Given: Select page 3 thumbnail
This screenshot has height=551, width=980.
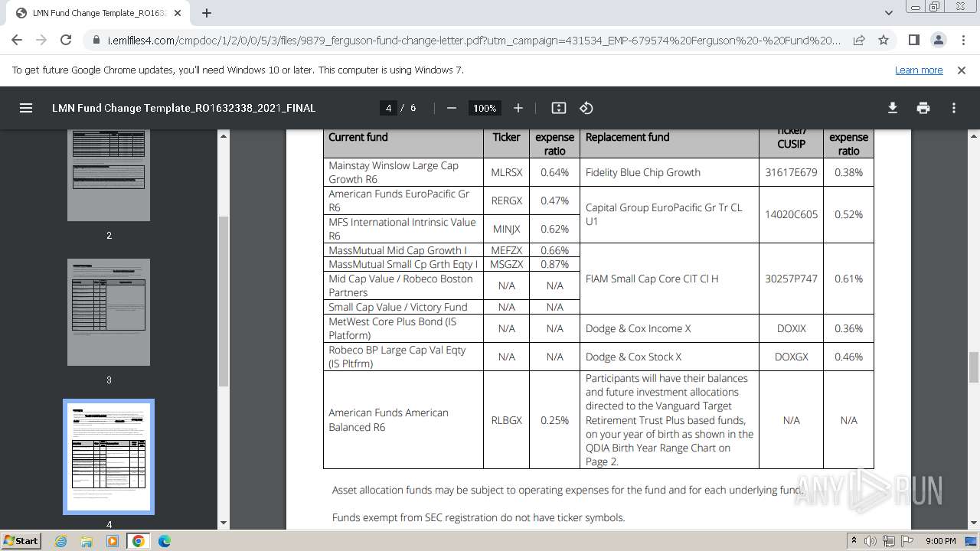Looking at the screenshot, I should click(x=109, y=312).
